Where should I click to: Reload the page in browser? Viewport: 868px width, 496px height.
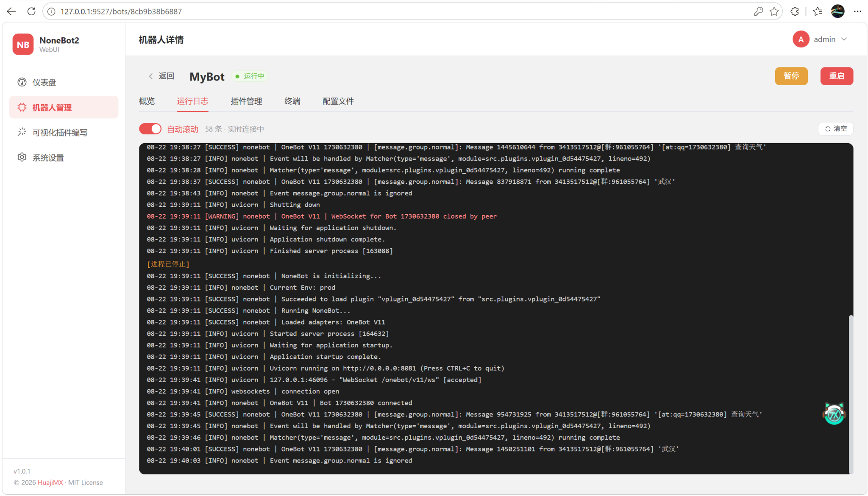click(31, 11)
